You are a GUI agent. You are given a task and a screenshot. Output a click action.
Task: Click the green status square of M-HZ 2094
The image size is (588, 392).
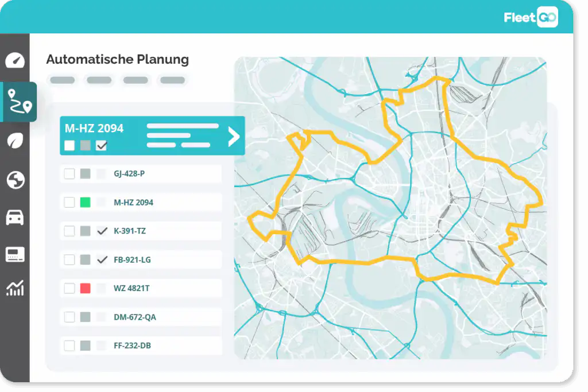[x=86, y=203]
